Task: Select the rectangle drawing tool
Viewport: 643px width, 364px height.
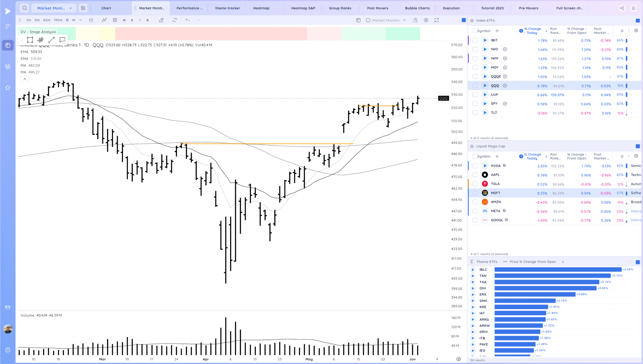Action: (30, 40)
